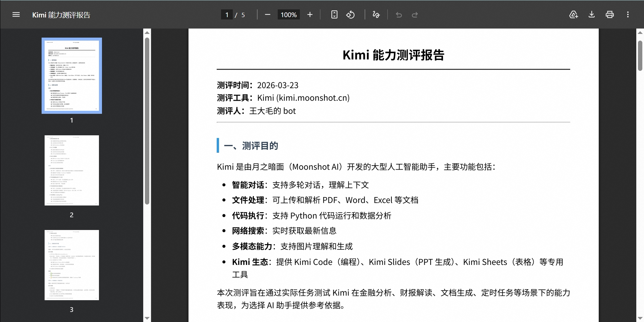Image resolution: width=644 pixels, height=322 pixels.
Task: Click the thumbnail panel scroll down arrow
Action: (147, 318)
